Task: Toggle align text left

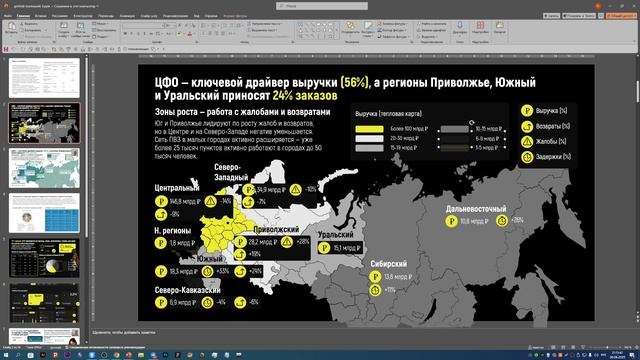Action: [203, 33]
